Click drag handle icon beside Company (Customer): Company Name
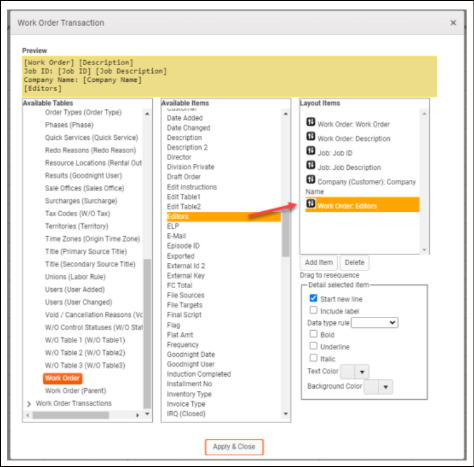The width and height of the screenshot is (474, 467). tap(310, 179)
